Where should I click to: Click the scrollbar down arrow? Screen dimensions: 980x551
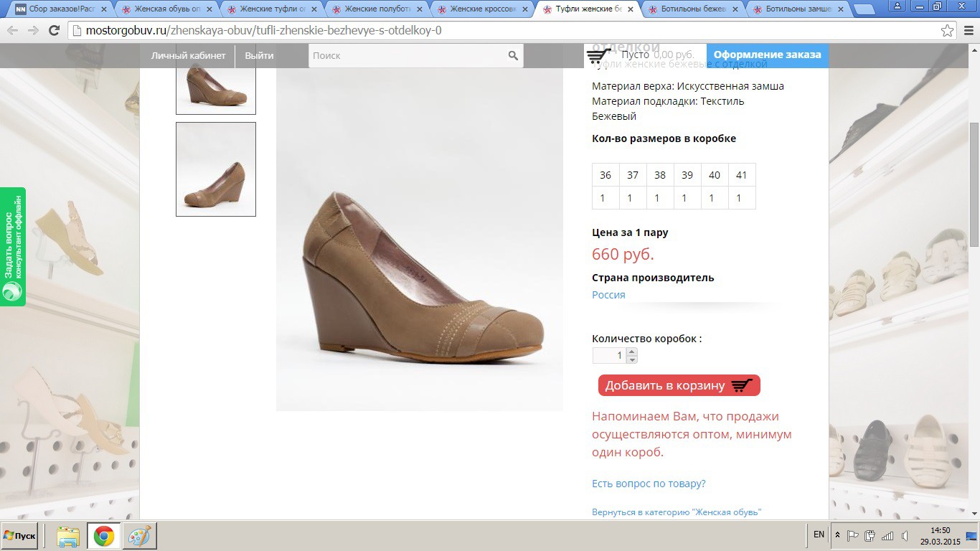pyautogui.click(x=974, y=514)
